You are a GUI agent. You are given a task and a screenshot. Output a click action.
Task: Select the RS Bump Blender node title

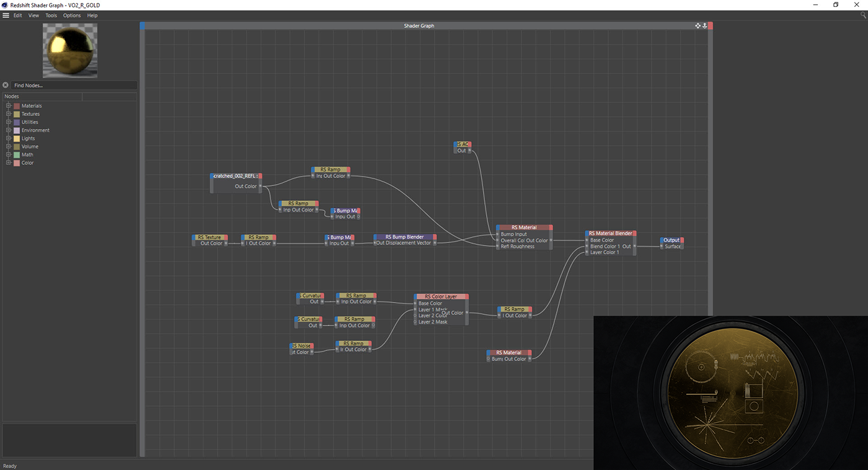coord(404,237)
